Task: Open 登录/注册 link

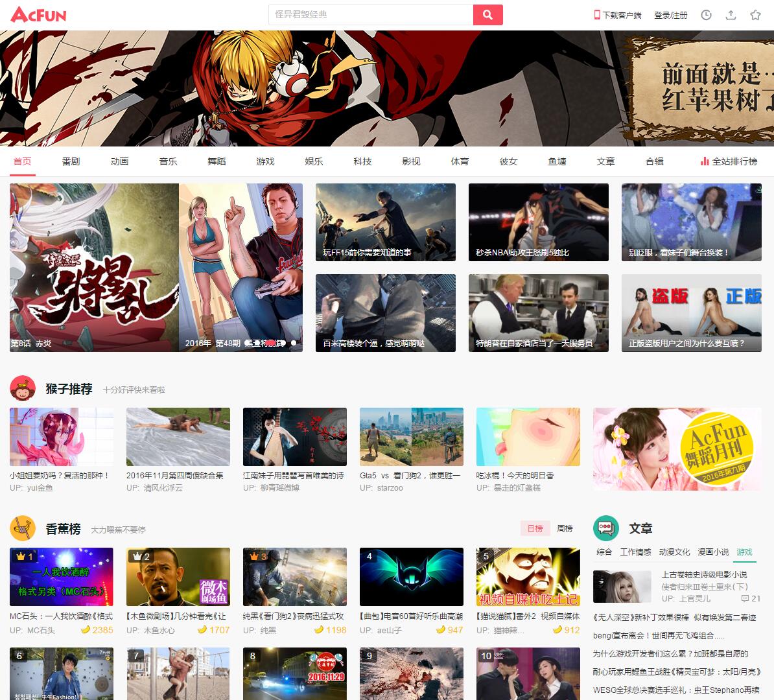Action: [670, 16]
